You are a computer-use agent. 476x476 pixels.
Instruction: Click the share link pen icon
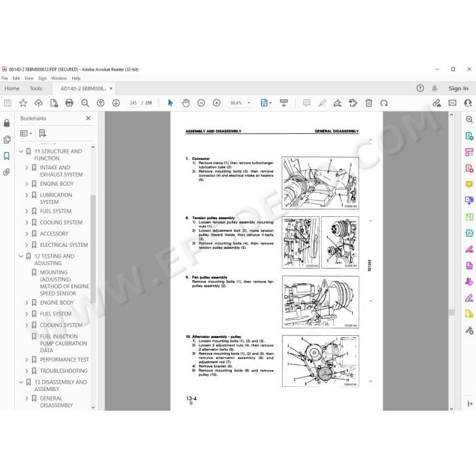point(437,103)
